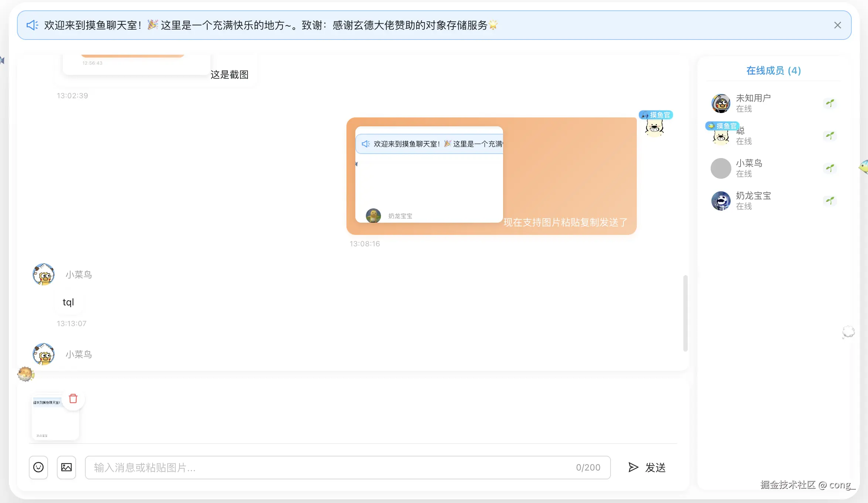
Task: Click the image upload icon
Action: (x=66, y=468)
